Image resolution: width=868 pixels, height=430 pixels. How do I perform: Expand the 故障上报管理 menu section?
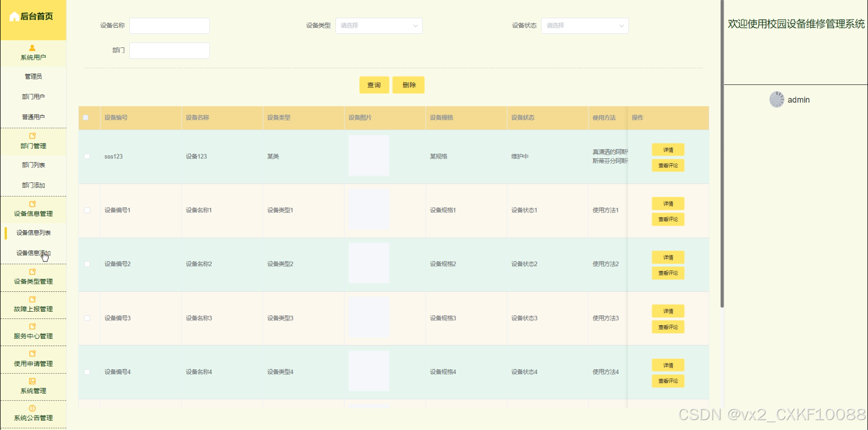coord(33,305)
